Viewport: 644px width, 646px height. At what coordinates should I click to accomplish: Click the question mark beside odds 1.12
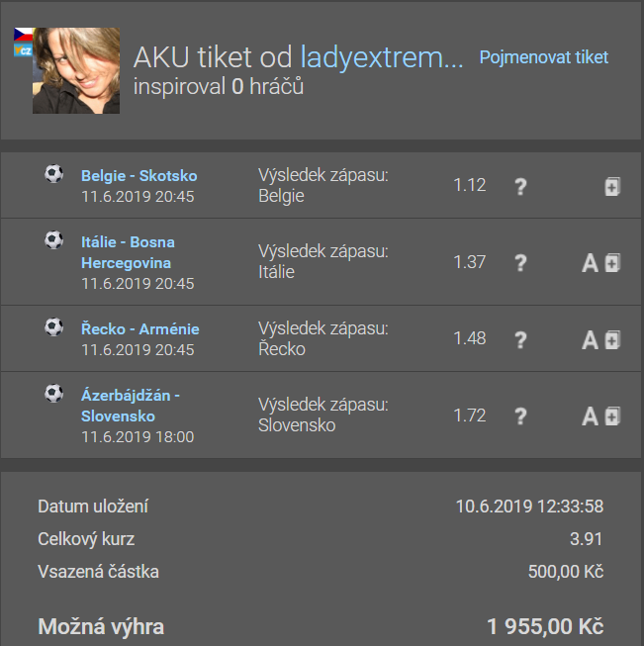520,187
